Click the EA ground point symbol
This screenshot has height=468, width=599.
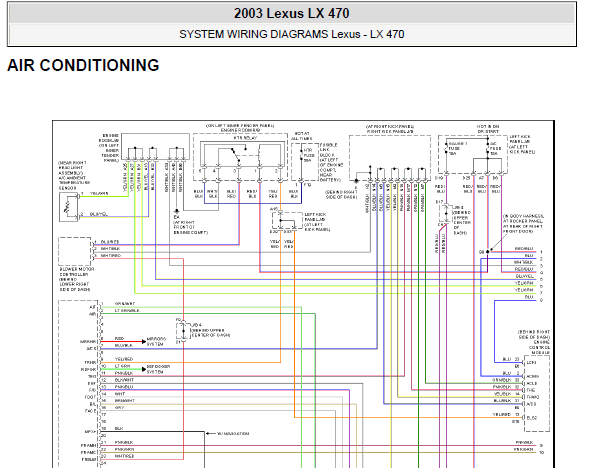point(176,211)
